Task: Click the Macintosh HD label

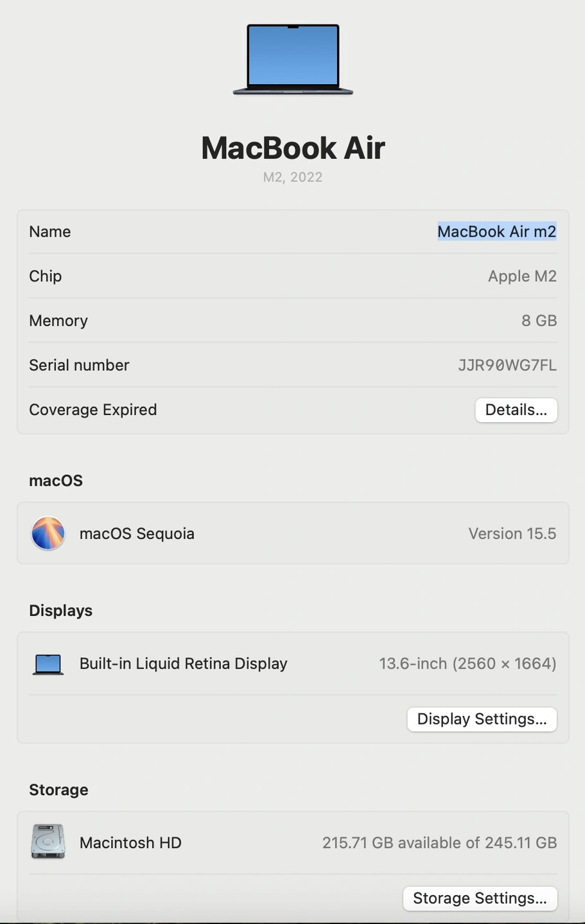Action: click(x=130, y=843)
